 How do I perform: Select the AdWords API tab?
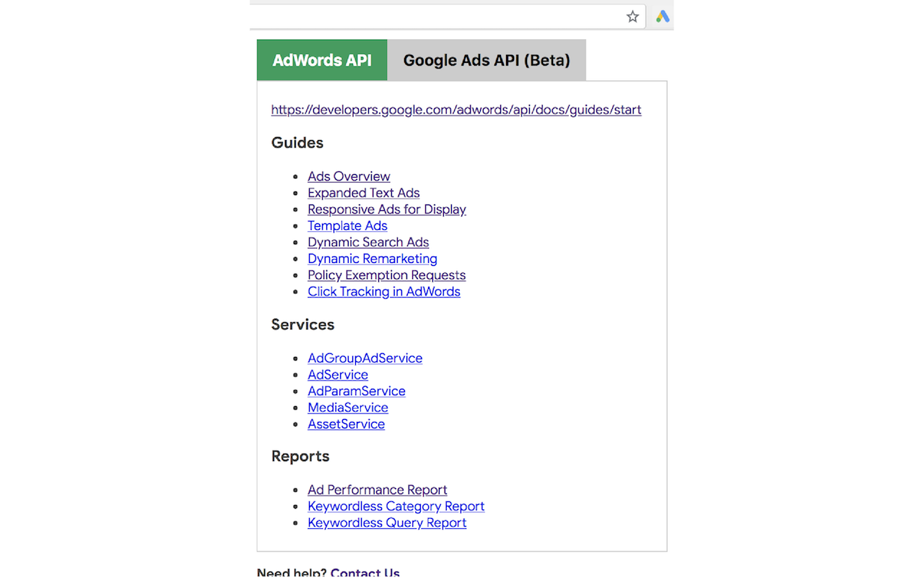pyautogui.click(x=322, y=60)
